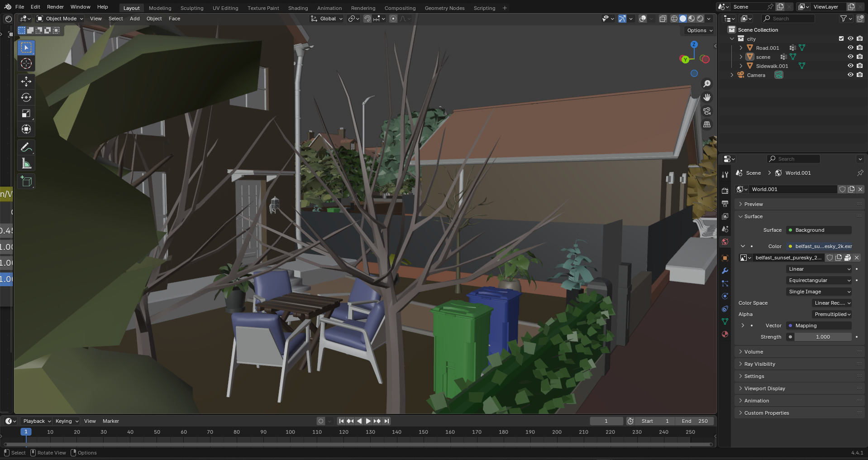Open the Premultiplied alpha dropdown
The image size is (868, 460).
832,314
